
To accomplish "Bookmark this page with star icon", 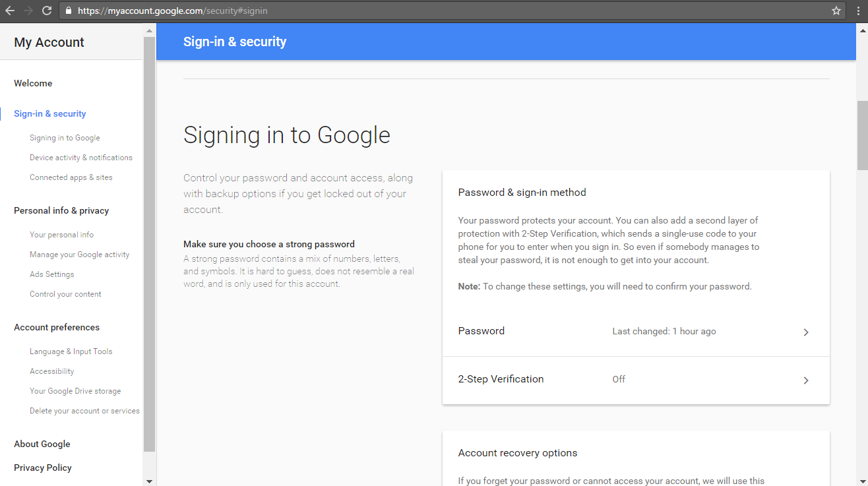I will click(836, 11).
